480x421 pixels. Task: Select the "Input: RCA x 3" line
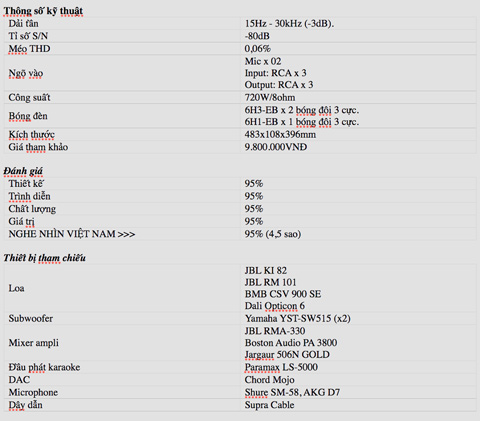(275, 73)
